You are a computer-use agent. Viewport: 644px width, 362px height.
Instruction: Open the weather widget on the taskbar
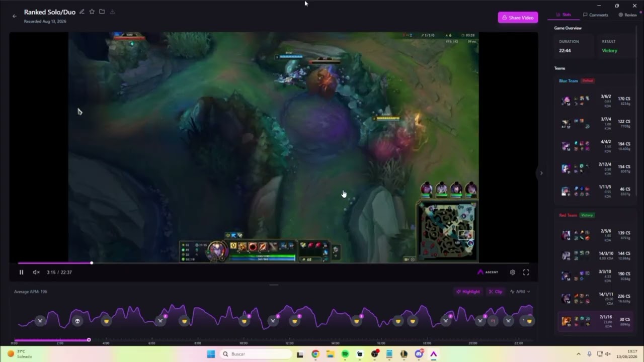[x=20, y=354]
